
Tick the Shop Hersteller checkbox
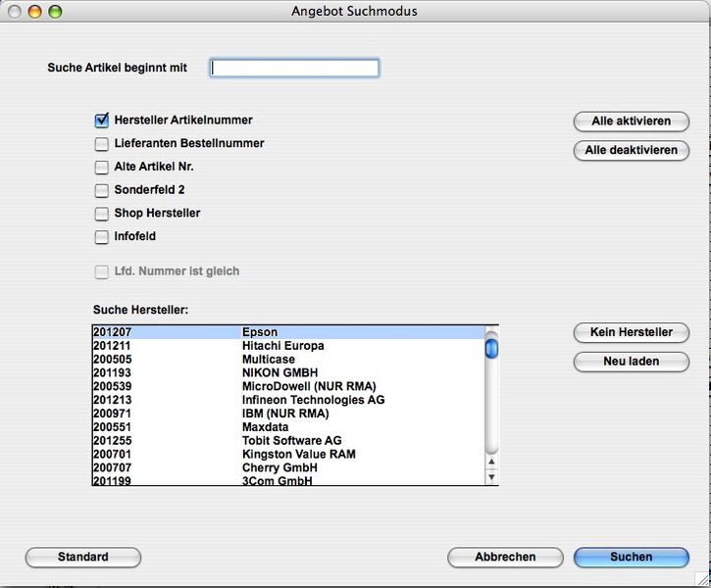(x=101, y=214)
